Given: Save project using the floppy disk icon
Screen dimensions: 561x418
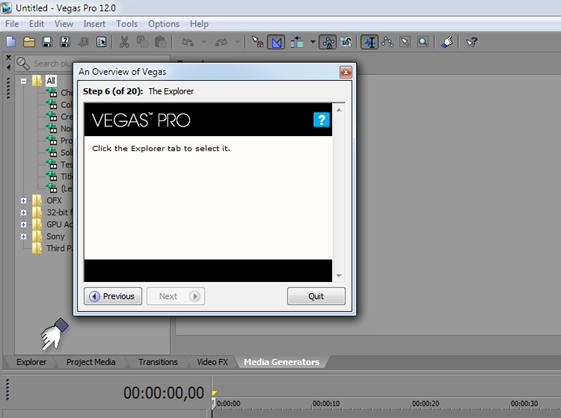Looking at the screenshot, I should coord(47,42).
